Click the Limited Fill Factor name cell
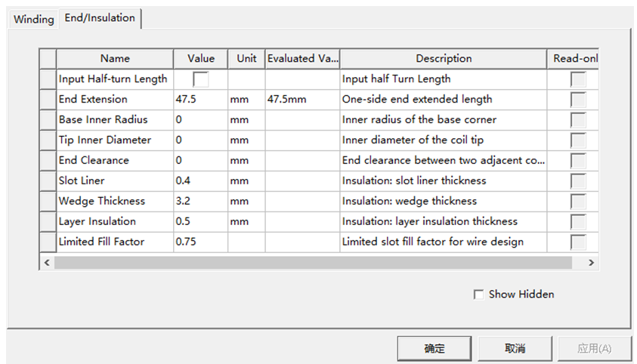The image size is (637, 364). [115, 242]
